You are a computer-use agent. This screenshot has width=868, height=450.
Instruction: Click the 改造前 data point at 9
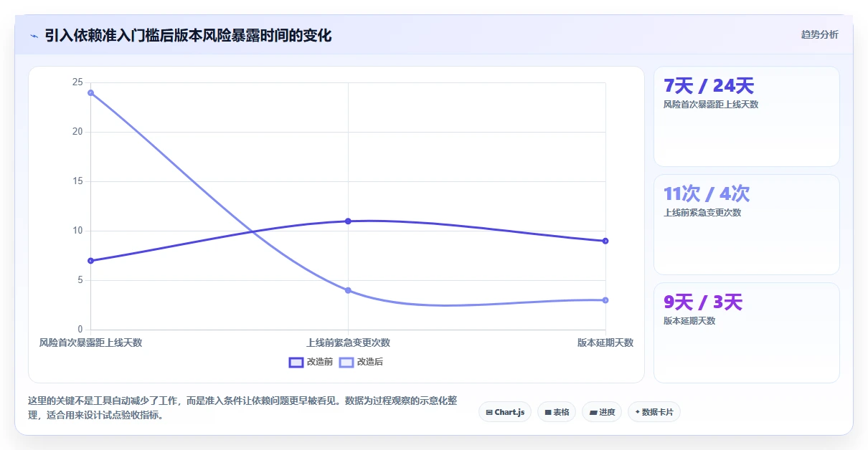(605, 241)
